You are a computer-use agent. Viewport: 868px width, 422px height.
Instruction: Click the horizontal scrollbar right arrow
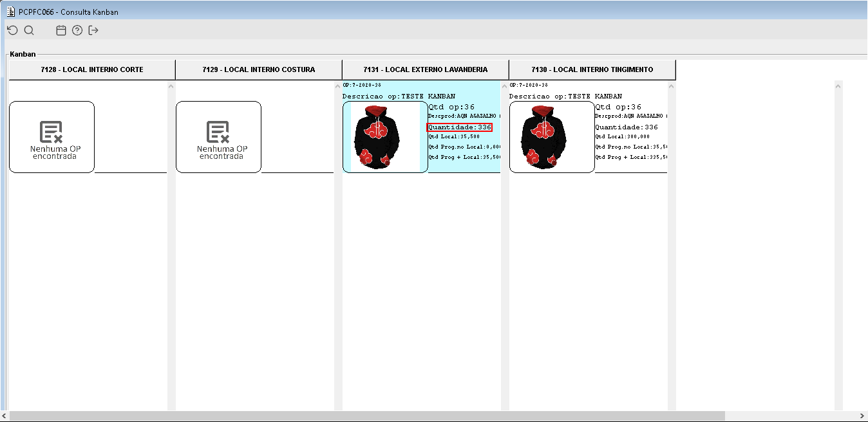pyautogui.click(x=863, y=416)
